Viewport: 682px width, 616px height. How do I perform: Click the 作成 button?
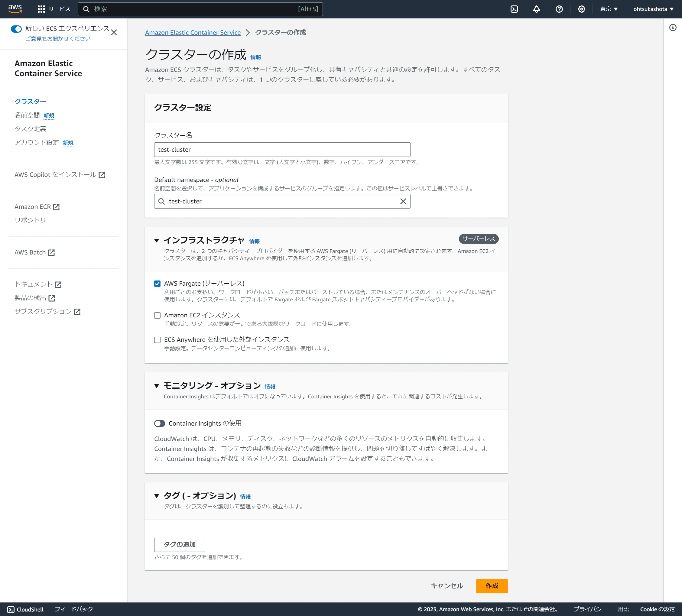point(492,586)
